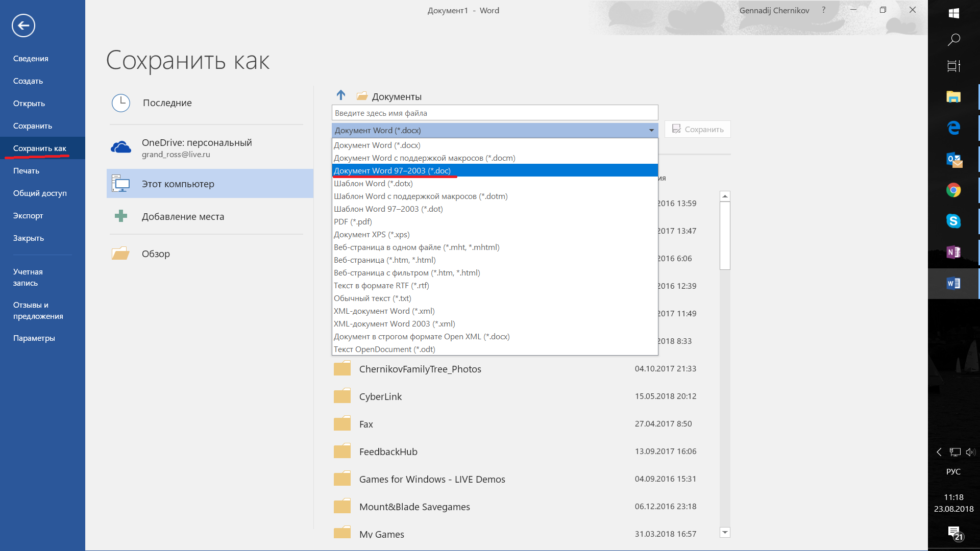Screen dimensions: 980x551
Task: Choose Документ Word (*.docx) from list
Action: [495, 145]
